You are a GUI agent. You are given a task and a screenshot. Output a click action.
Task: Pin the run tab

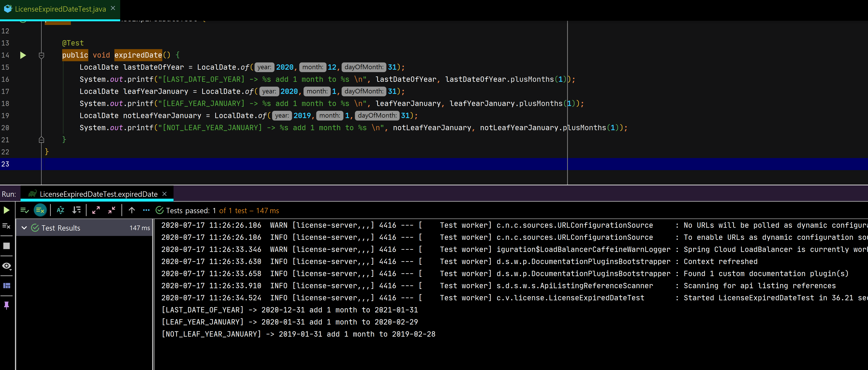tap(6, 306)
